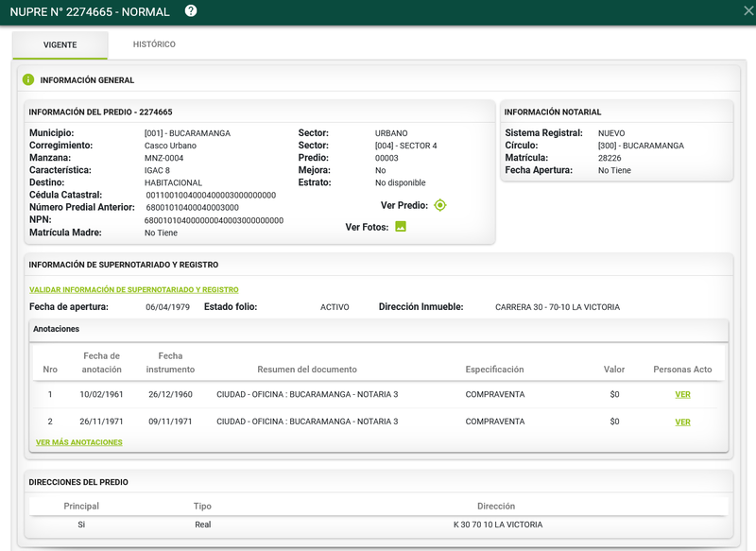The image size is (756, 551).
Task: Click VER for annotation dated 26/11/1971
Action: tap(682, 422)
